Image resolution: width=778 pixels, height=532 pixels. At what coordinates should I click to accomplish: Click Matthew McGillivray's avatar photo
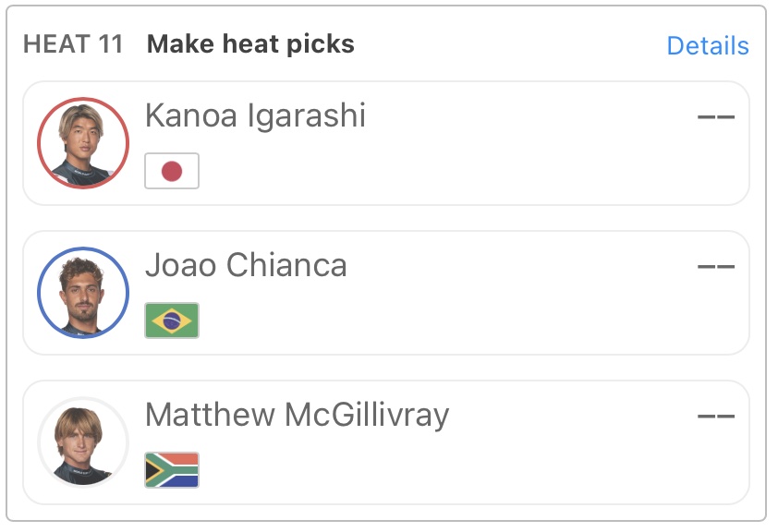coord(83,442)
